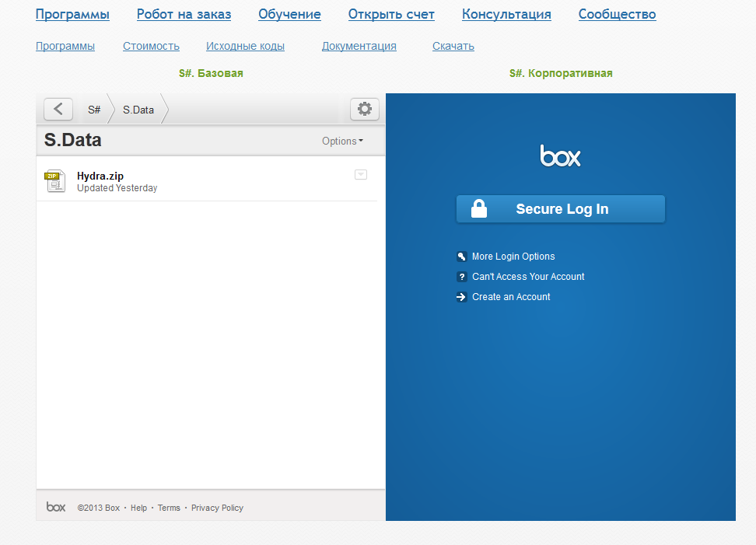Click the Скачать download link
The height and width of the screenshot is (545, 756).
[453, 46]
